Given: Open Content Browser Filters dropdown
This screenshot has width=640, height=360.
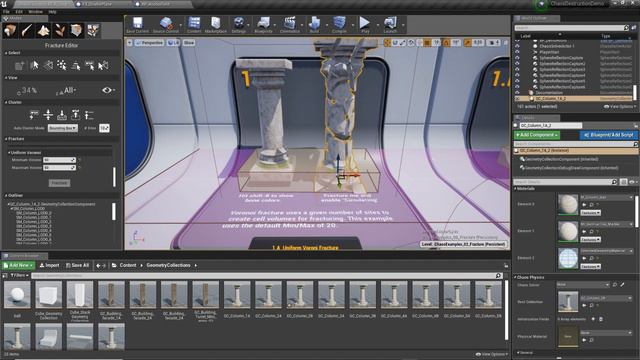Looking at the screenshot, I should tap(19, 276).
